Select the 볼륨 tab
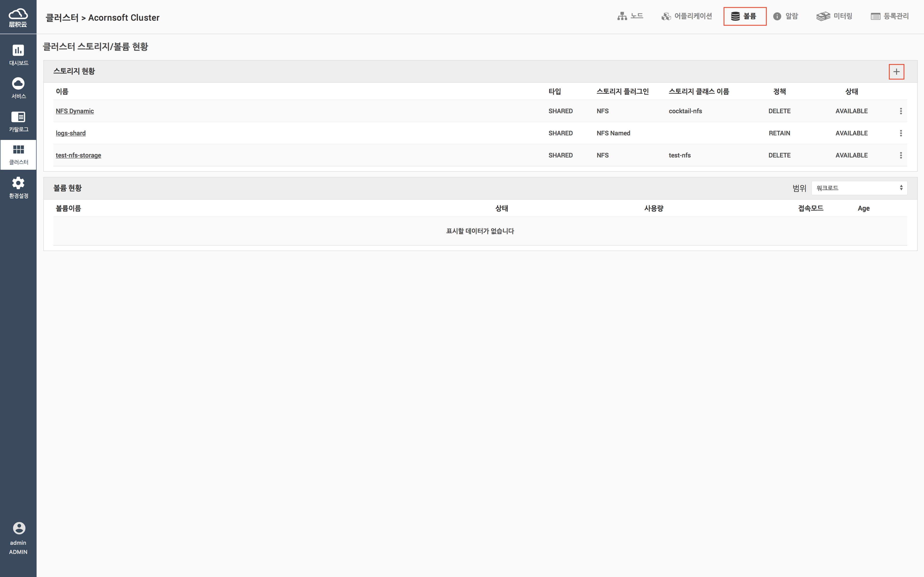 pyautogui.click(x=744, y=16)
